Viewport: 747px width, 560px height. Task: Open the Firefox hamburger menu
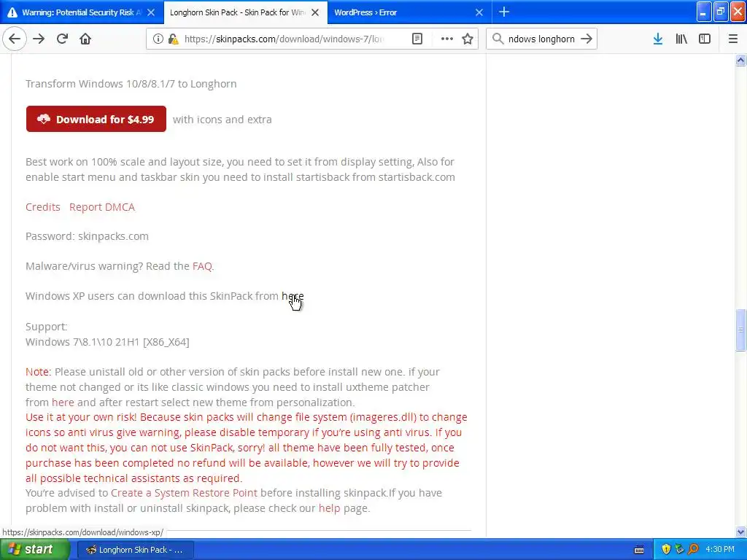click(733, 39)
